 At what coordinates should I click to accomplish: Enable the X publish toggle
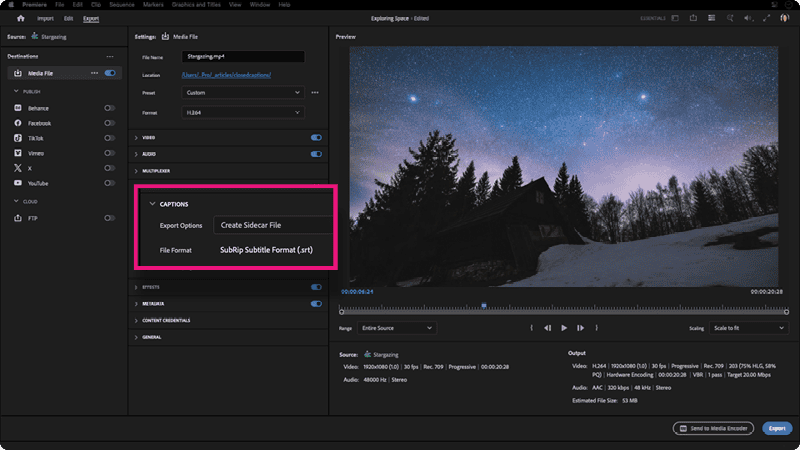pos(109,168)
